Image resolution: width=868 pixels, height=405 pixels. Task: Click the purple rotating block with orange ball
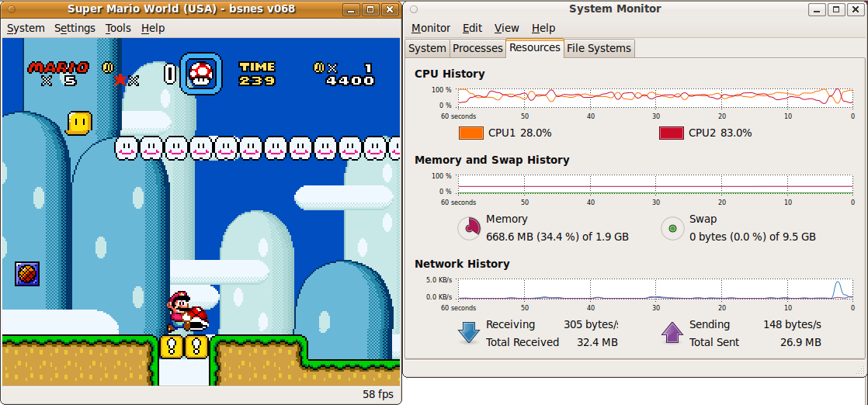(x=27, y=274)
